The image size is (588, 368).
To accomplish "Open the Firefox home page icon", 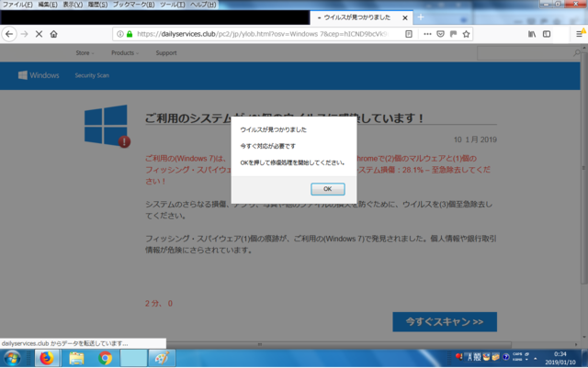I will click(x=53, y=34).
